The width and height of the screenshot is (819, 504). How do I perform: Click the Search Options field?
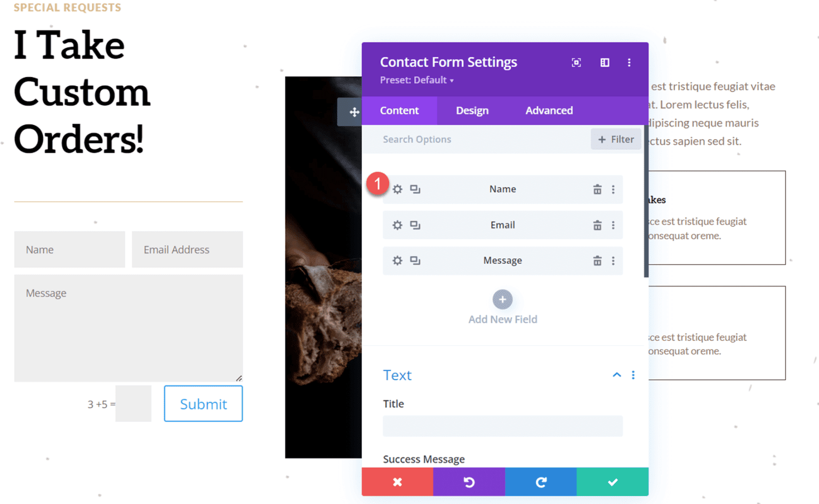click(x=480, y=139)
